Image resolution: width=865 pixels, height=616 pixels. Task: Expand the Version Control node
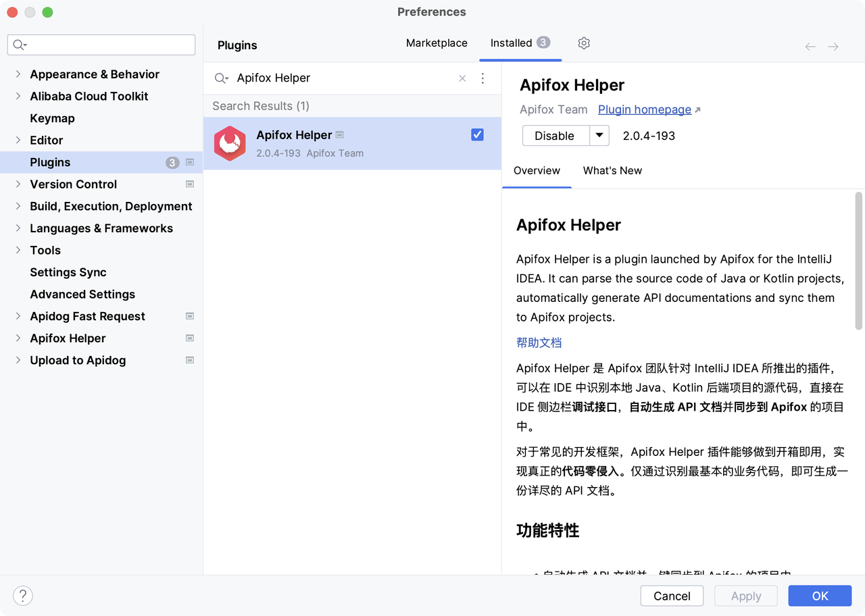click(x=18, y=184)
